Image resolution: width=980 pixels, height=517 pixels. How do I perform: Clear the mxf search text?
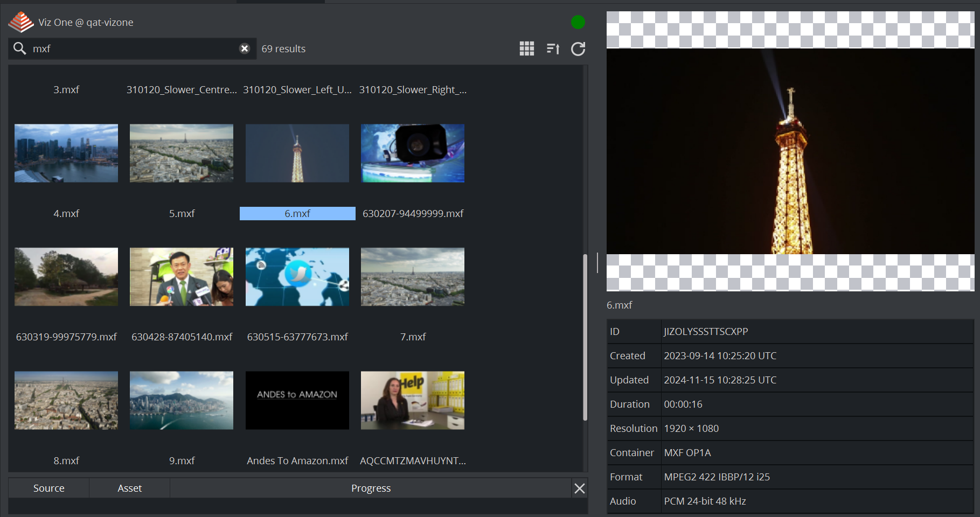coord(245,48)
